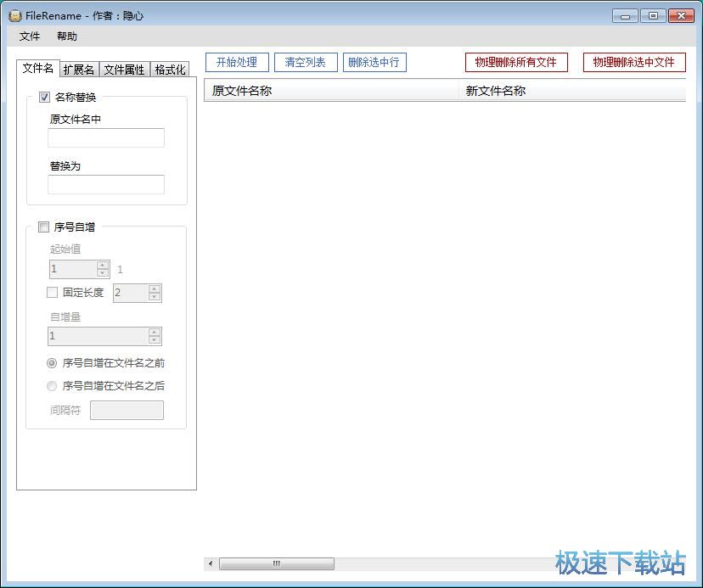
Task: Click the 间隔符 input field
Action: [127, 411]
